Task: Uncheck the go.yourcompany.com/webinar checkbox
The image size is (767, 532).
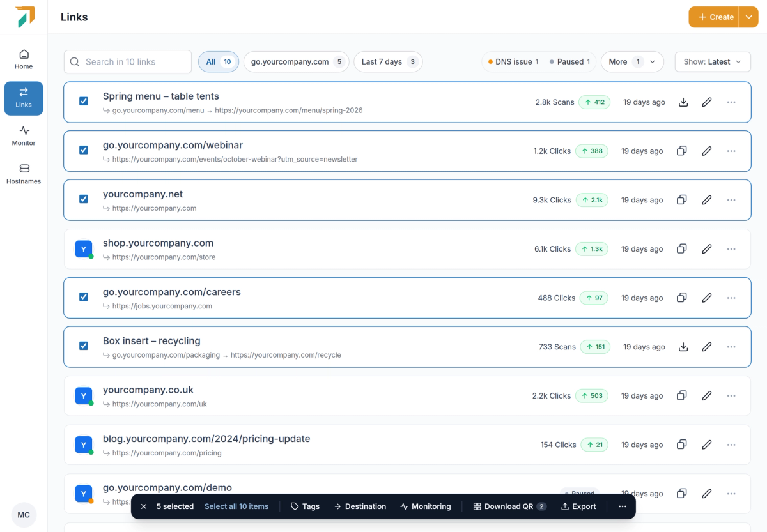Action: pyautogui.click(x=84, y=150)
